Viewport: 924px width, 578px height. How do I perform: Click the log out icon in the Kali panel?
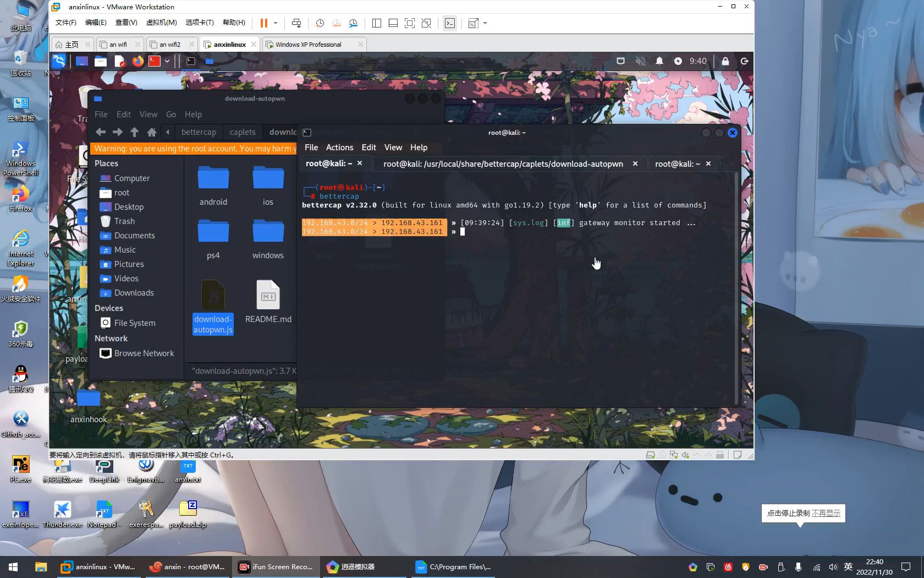[x=744, y=61]
